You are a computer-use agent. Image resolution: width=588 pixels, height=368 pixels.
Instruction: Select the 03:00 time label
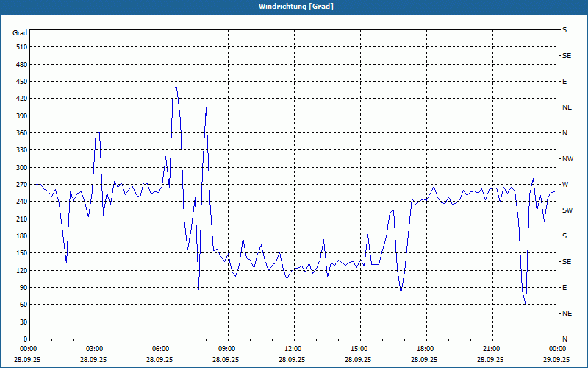(93, 349)
